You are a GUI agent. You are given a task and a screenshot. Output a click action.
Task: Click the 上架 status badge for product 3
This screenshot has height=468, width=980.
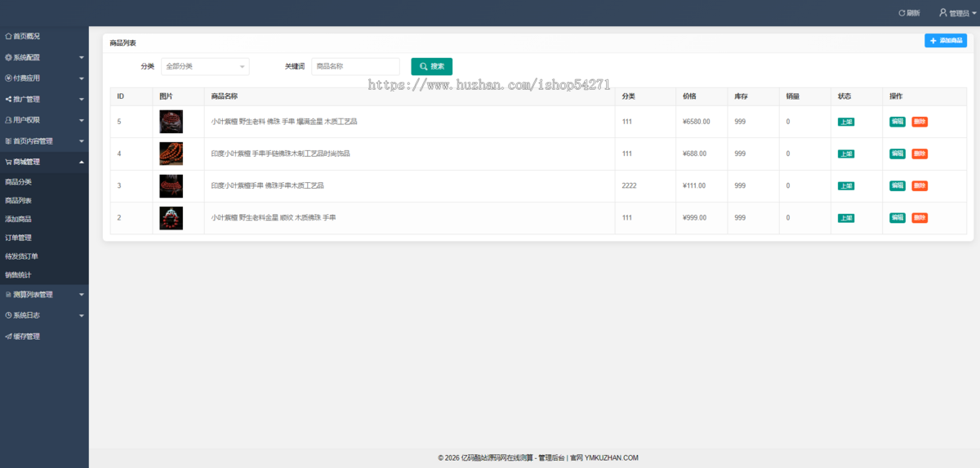846,185
